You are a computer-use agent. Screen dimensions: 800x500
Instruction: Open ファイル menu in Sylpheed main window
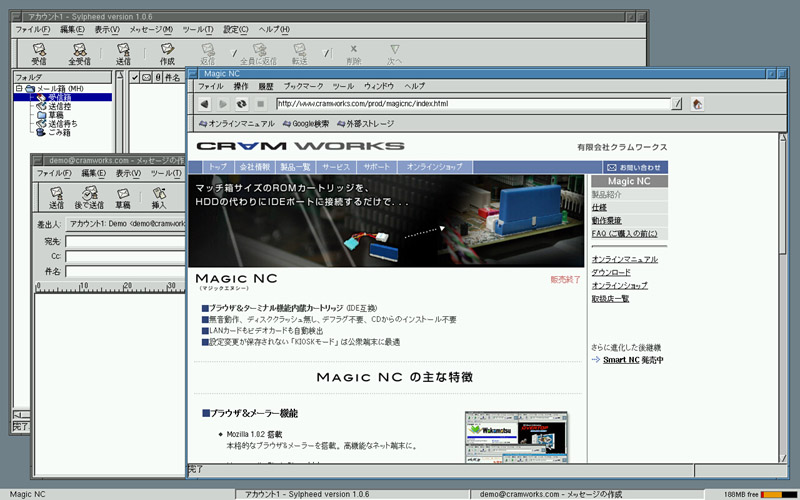coord(33,30)
